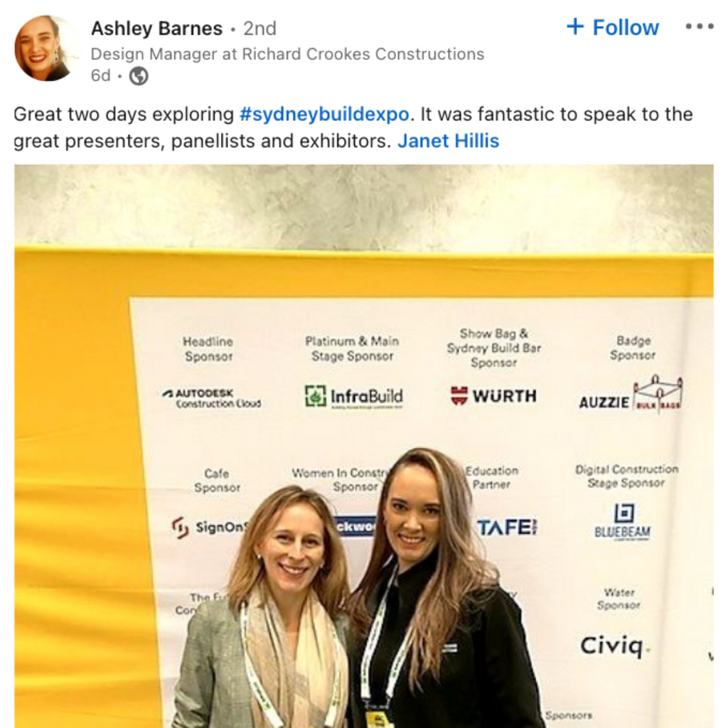This screenshot has width=728, height=728.
Task: Click the Auzzie Bulk Bags logo
Action: coord(631,394)
